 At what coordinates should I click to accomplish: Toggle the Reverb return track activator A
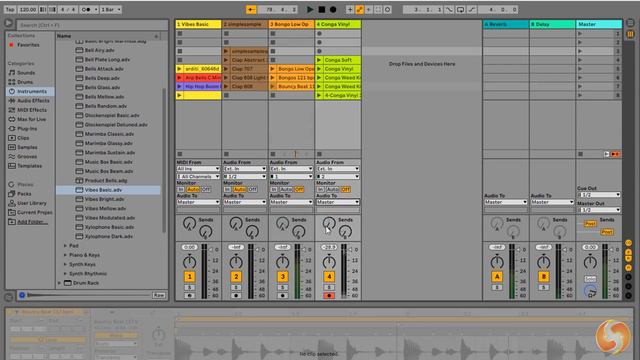coord(497,277)
